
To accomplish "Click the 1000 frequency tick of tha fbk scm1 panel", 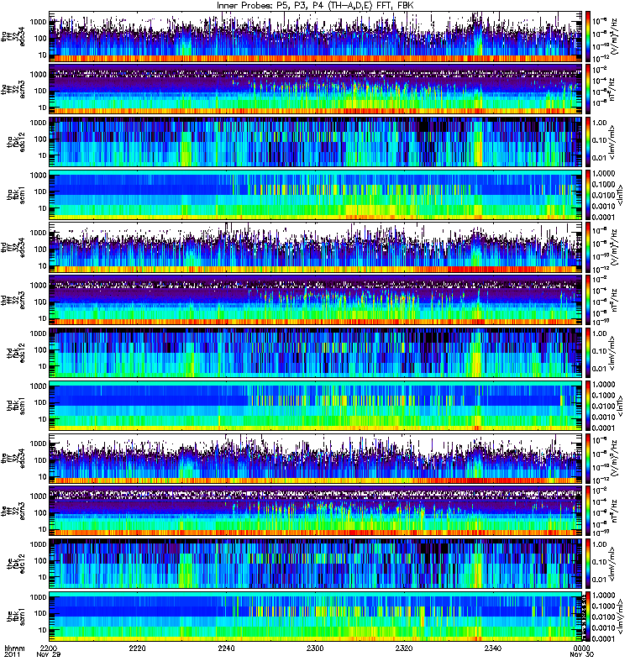I will coord(38,176).
